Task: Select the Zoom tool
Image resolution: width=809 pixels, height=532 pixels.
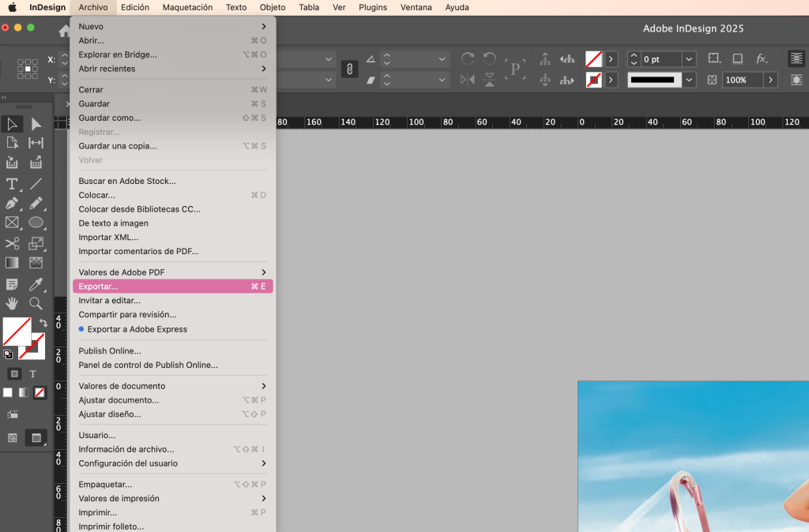Action: (36, 304)
